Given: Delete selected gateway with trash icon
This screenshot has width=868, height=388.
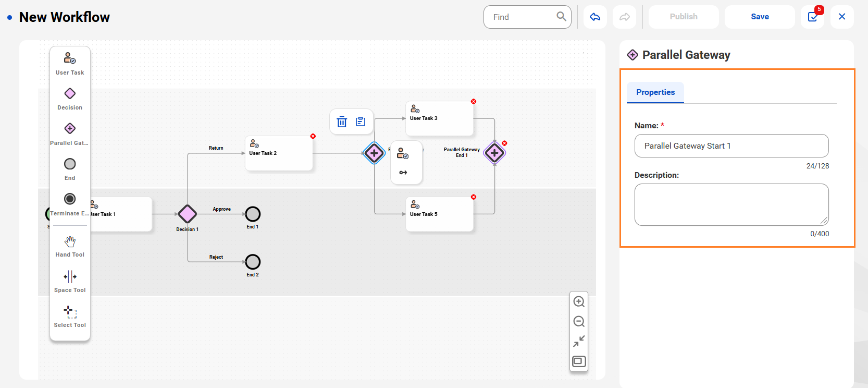Looking at the screenshot, I should [342, 122].
